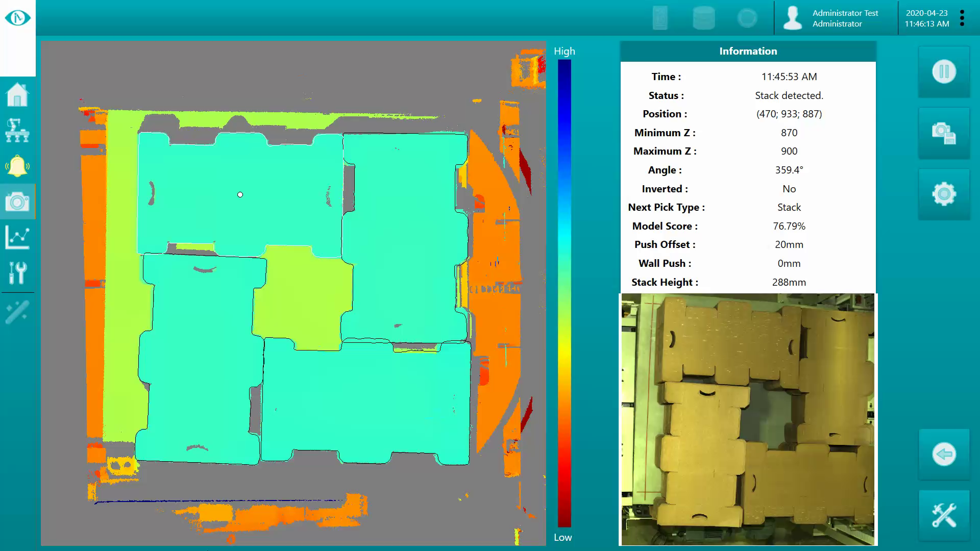Open the wrench and screwdriver maintenance icon
This screenshot has width=980, height=551.
17,273
